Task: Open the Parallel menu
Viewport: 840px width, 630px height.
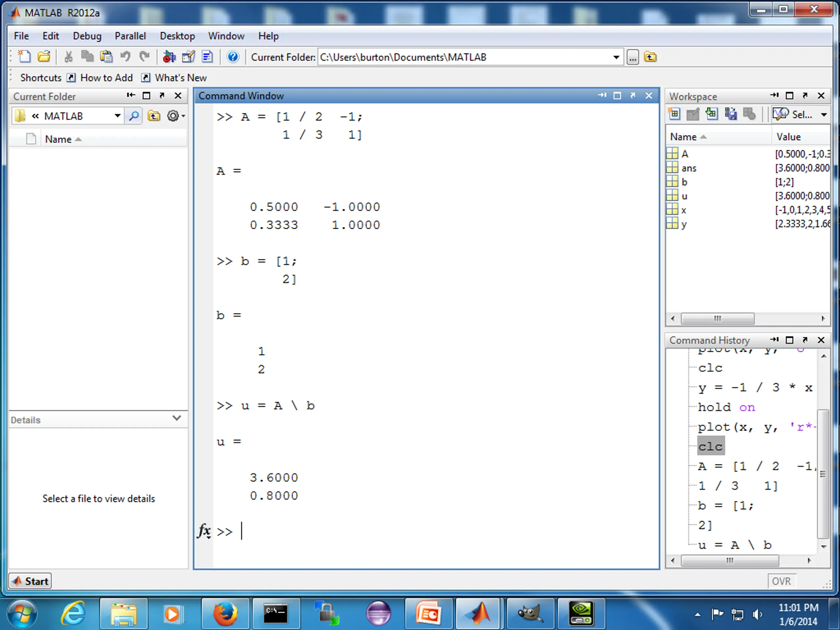Action: 130,36
